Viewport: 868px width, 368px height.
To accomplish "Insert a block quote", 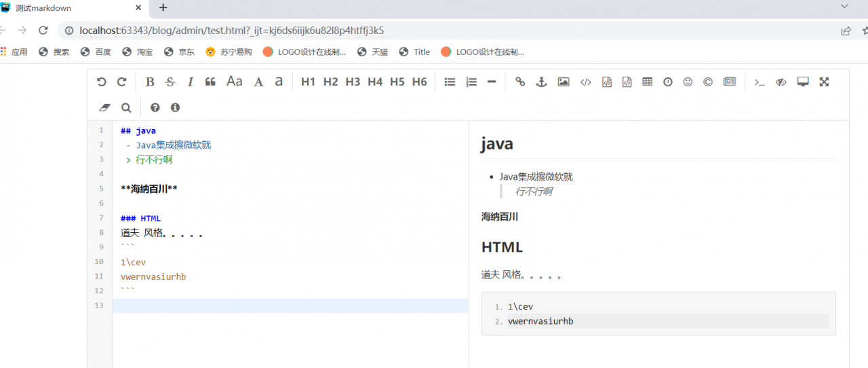I will click(210, 82).
